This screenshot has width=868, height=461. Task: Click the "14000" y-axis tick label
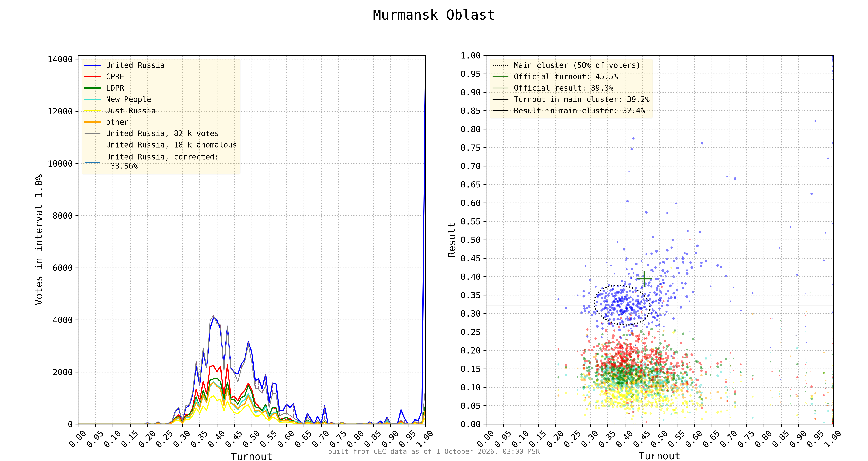pos(60,59)
